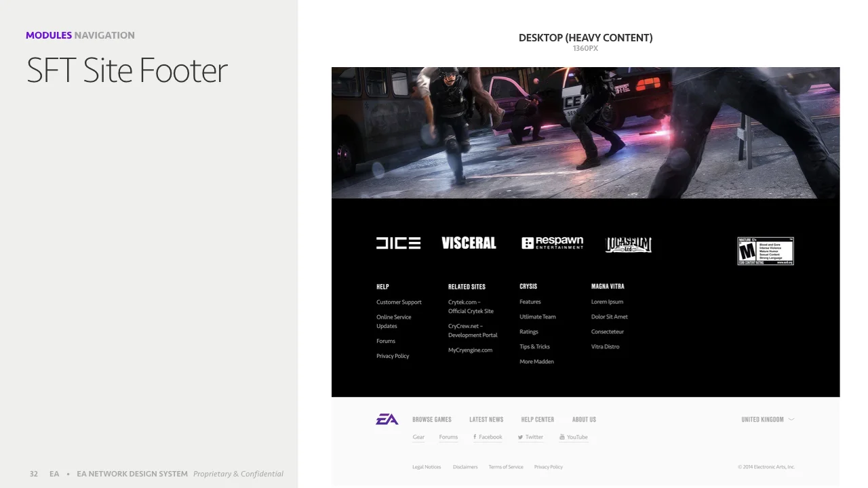This screenshot has width=868, height=488.
Task: Open the Disclaimers link
Action: (x=465, y=467)
